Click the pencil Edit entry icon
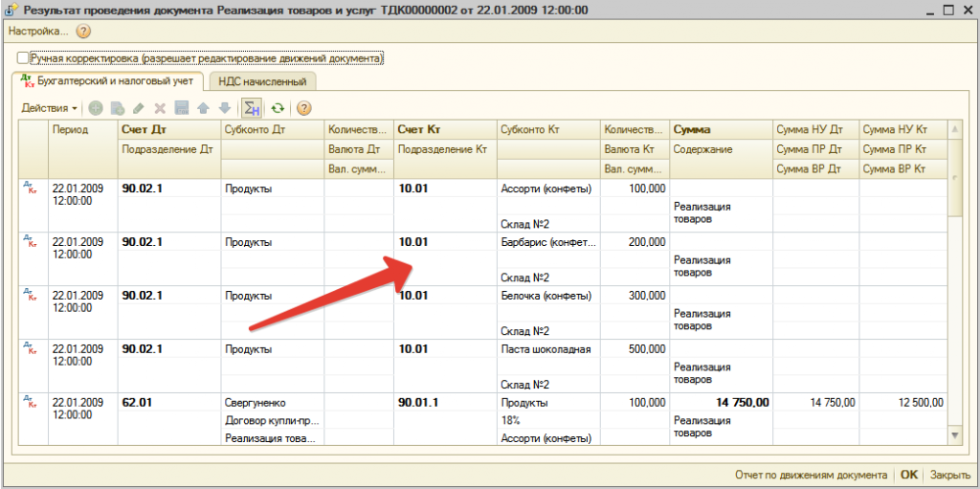This screenshot has height=489, width=980. pos(139,108)
